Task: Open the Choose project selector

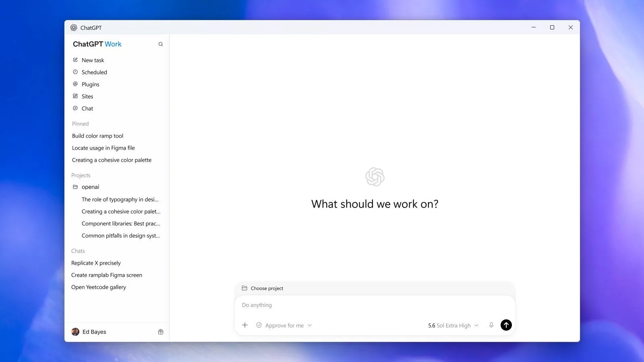Action: pos(263,288)
